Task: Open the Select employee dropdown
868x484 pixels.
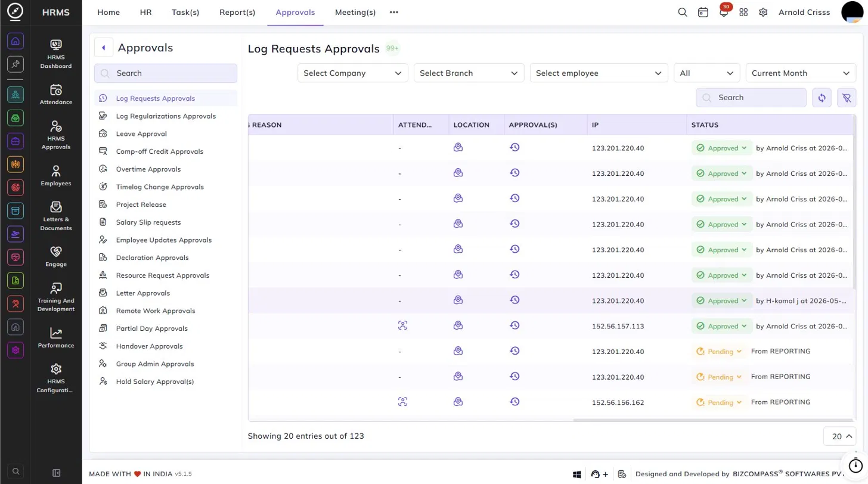Action: [599, 73]
